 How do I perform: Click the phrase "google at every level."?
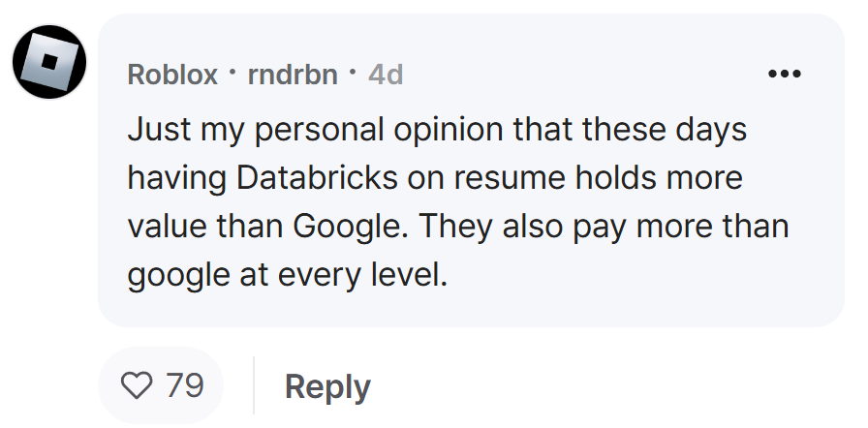(x=288, y=275)
